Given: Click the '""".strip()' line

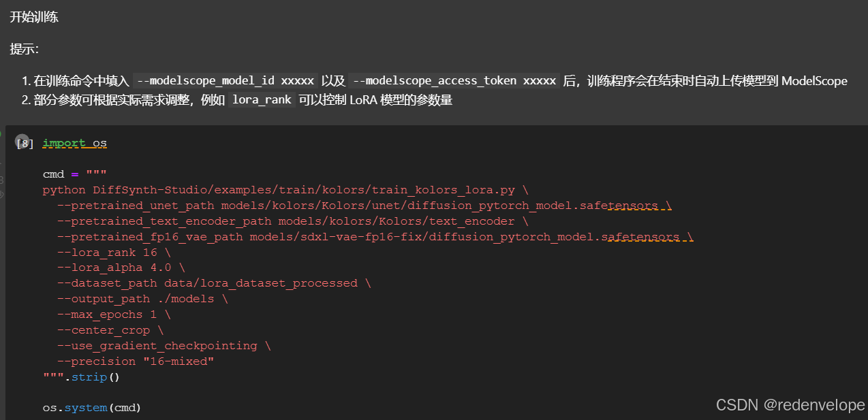Looking at the screenshot, I should pyautogui.click(x=81, y=377).
